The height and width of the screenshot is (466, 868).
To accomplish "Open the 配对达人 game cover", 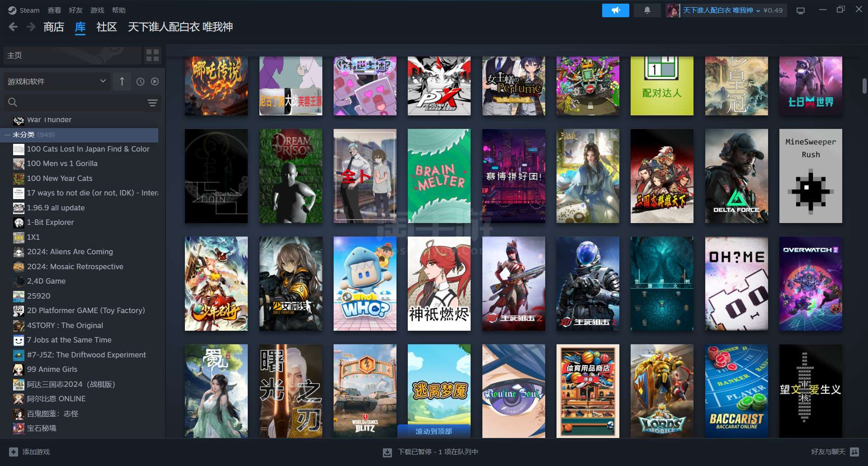I will pos(662,86).
